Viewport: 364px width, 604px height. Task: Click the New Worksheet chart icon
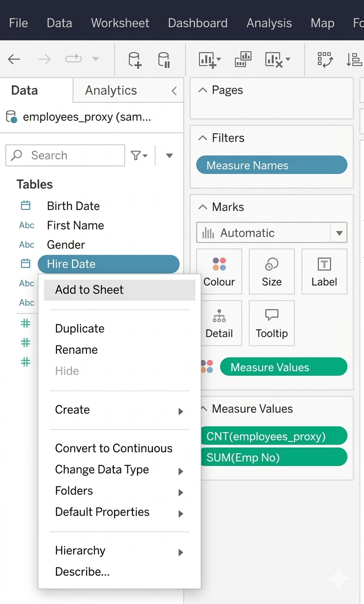(209, 60)
